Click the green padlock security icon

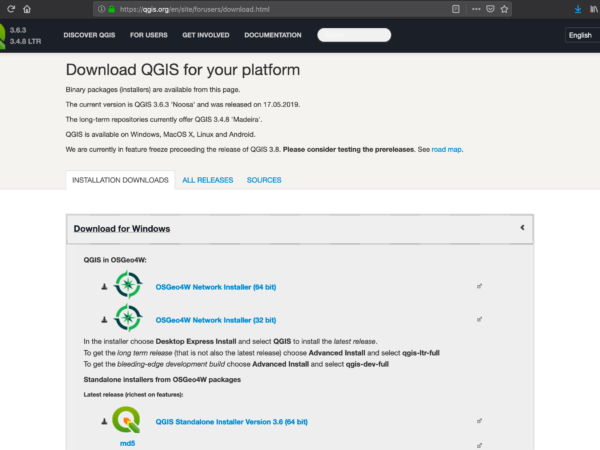(111, 9)
